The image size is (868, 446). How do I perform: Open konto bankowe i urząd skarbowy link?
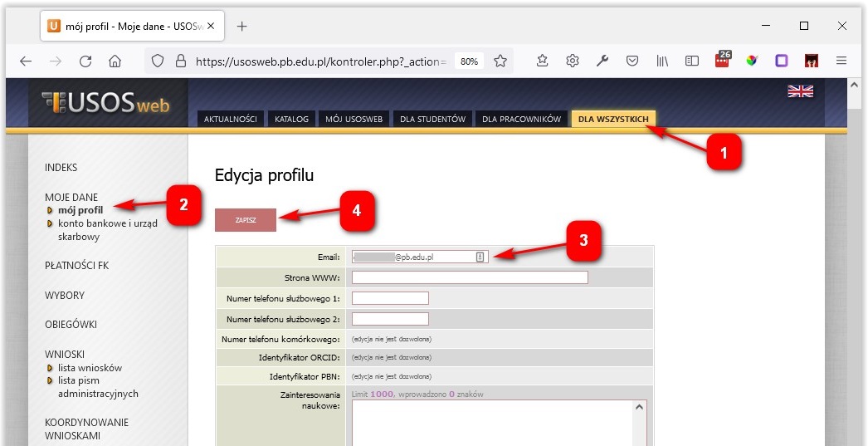[x=108, y=230]
